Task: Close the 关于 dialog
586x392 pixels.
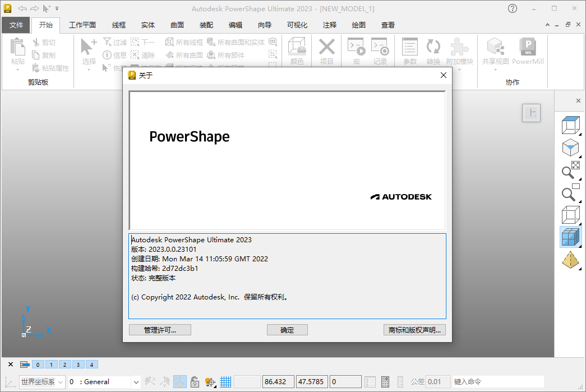Action: click(x=444, y=75)
